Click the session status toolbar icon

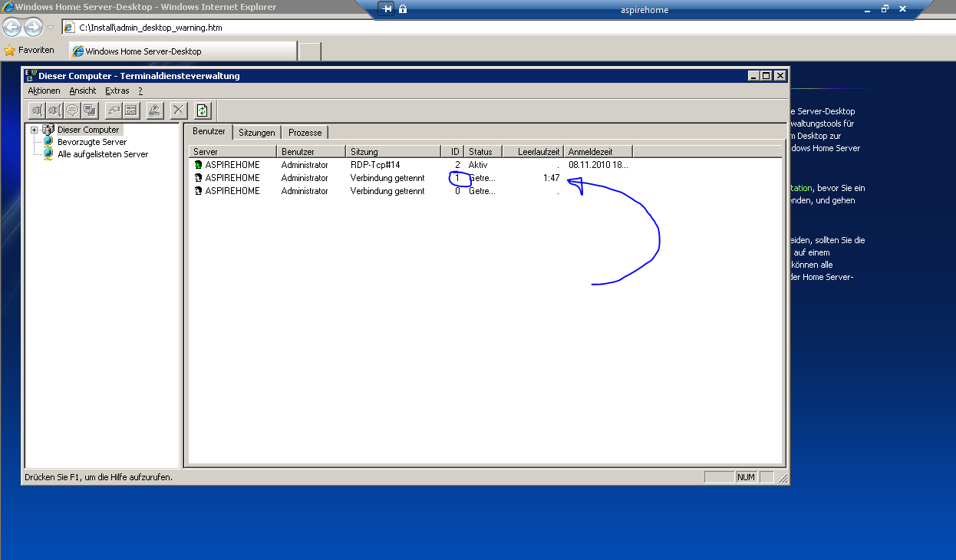(x=131, y=110)
